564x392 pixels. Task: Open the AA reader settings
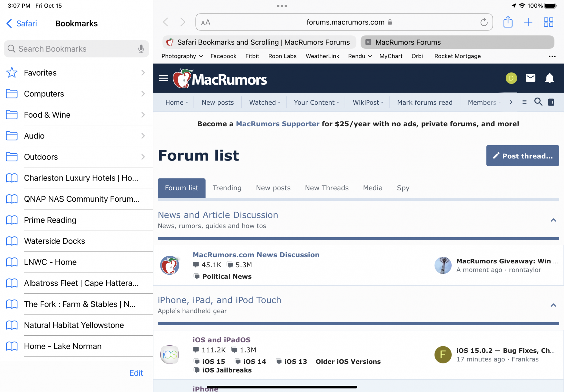point(206,22)
